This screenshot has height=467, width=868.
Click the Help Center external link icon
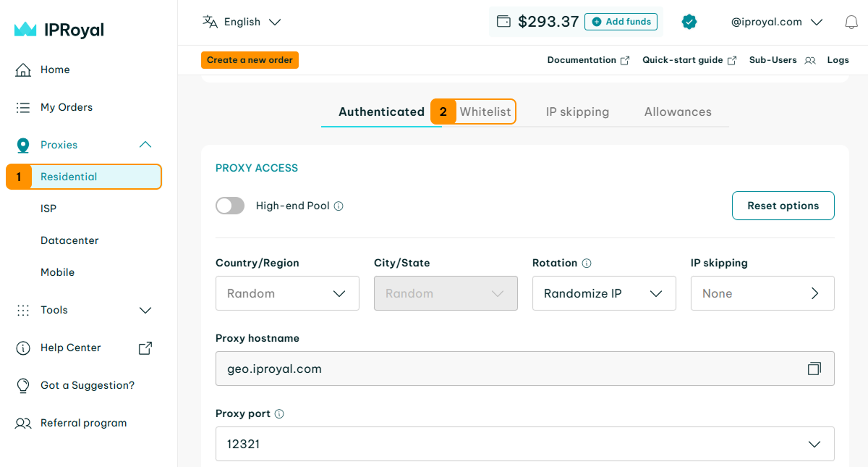[145, 348]
